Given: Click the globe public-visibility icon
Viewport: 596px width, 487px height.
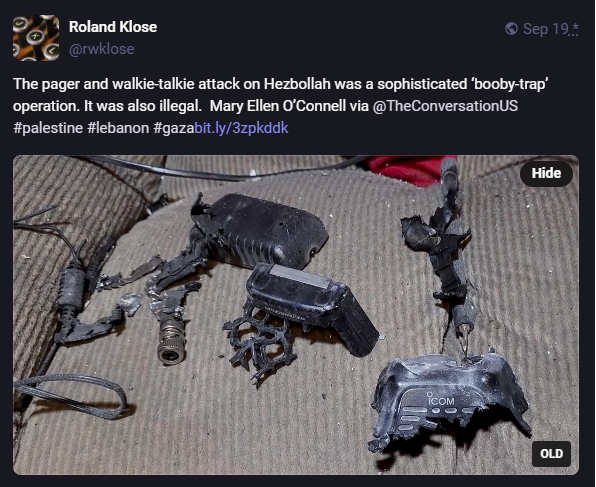Looking at the screenshot, I should click(511, 29).
